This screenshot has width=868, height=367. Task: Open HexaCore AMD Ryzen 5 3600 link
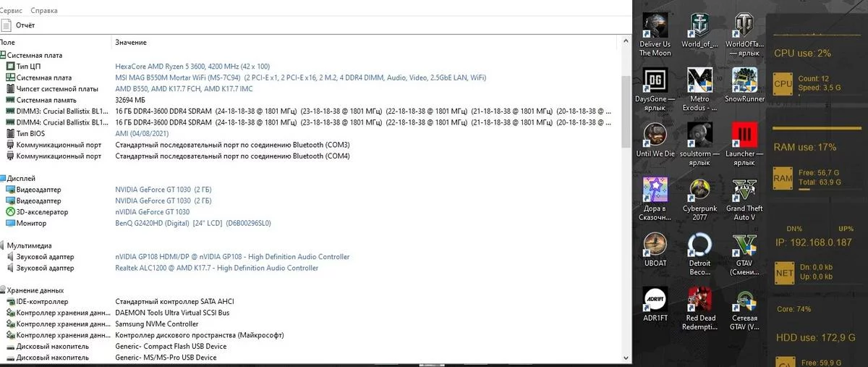coord(192,66)
